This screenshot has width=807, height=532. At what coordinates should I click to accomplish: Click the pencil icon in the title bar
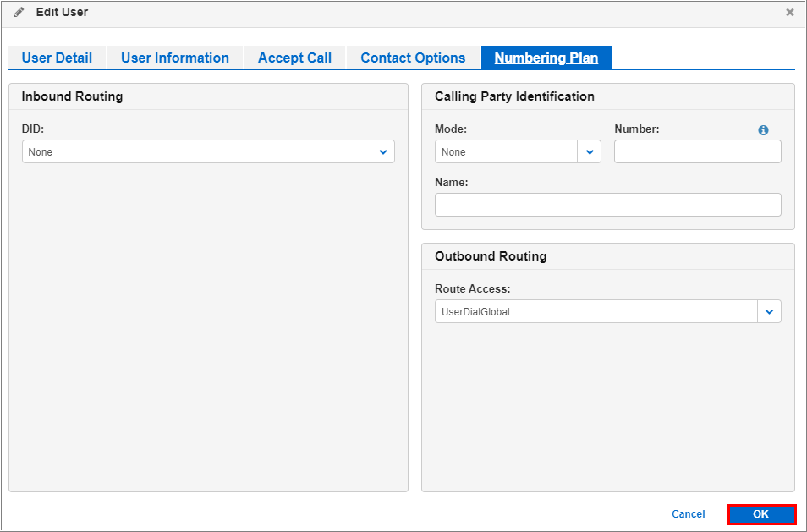(x=19, y=12)
